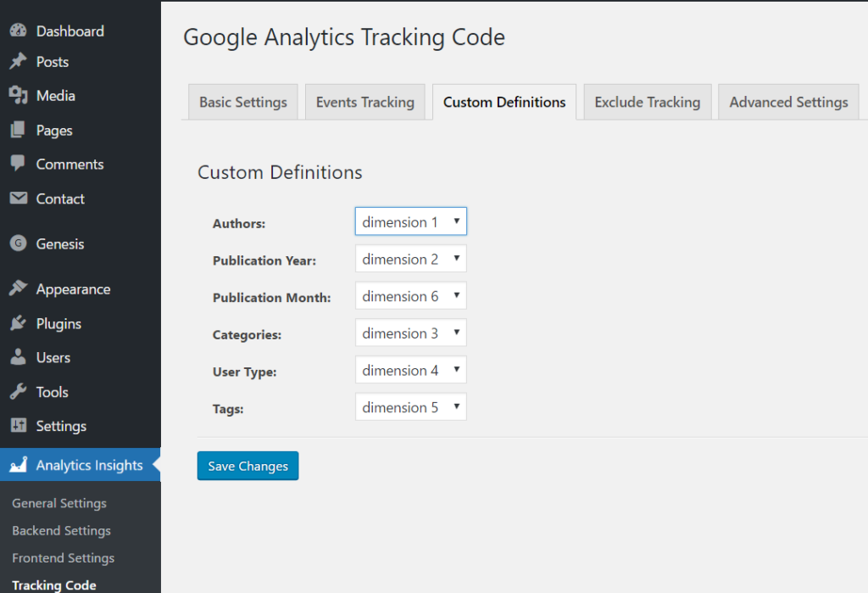868x593 pixels.
Task: Click the Pages stacked sheets icon
Action: click(x=19, y=130)
